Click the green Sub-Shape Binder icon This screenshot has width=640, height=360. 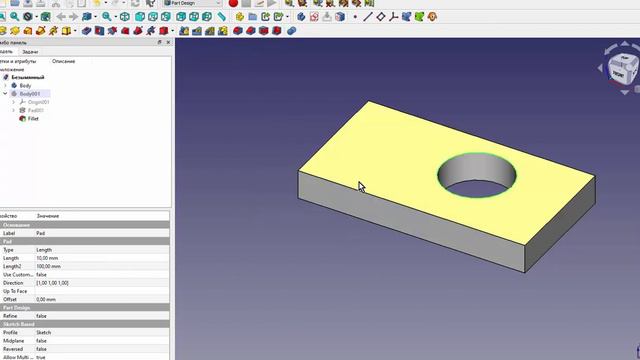pos(419,17)
